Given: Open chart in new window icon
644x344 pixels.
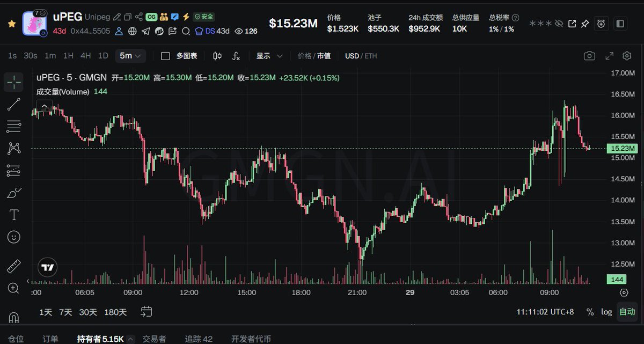Looking at the screenshot, I should (x=572, y=24).
